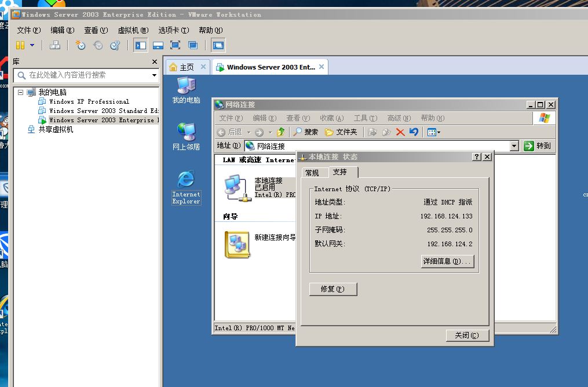
Task: Click the ? help button in 本地连接 状态 title bar
Action: tap(476, 157)
